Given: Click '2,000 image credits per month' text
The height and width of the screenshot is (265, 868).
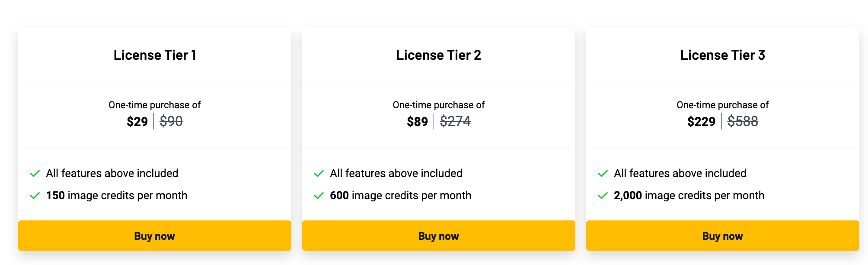Looking at the screenshot, I should [x=689, y=196].
